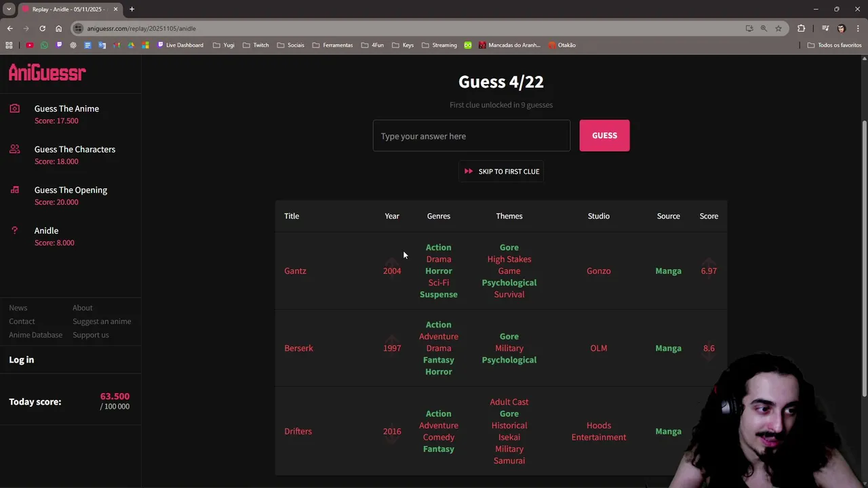Image resolution: width=868 pixels, height=488 pixels.
Task: Click the install app icon in address bar
Action: point(749,28)
